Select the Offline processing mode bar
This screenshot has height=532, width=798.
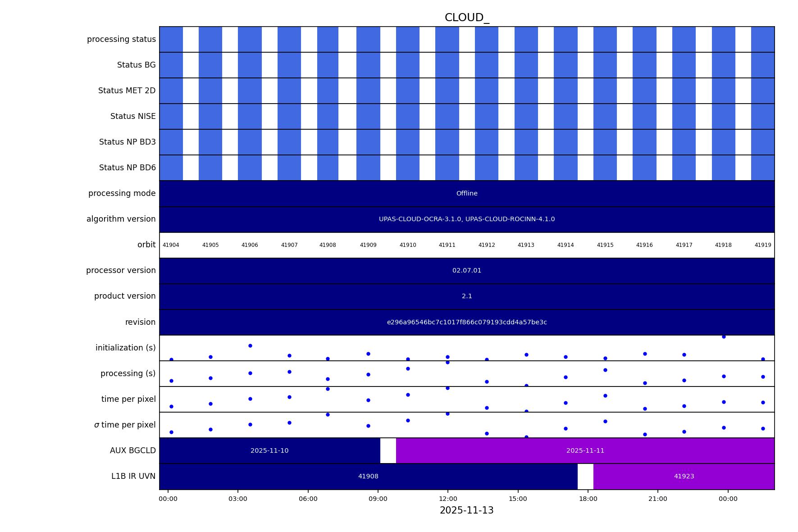click(466, 194)
